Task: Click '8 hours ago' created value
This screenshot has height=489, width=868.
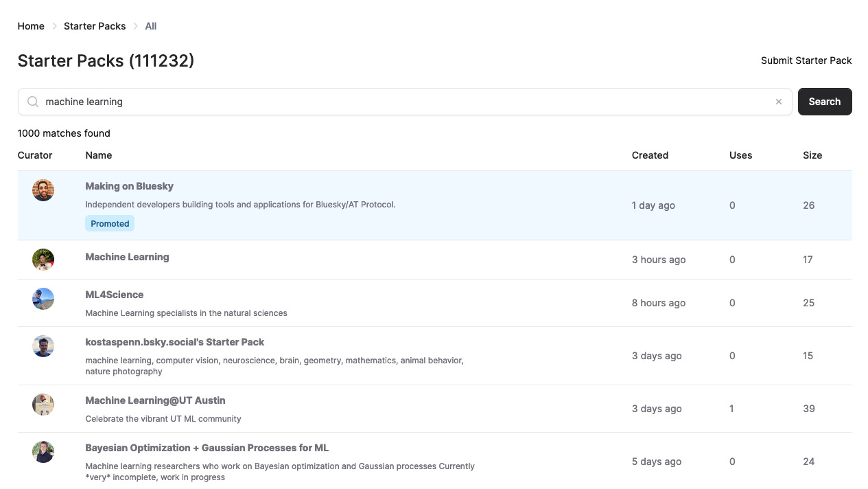Action: [659, 303]
